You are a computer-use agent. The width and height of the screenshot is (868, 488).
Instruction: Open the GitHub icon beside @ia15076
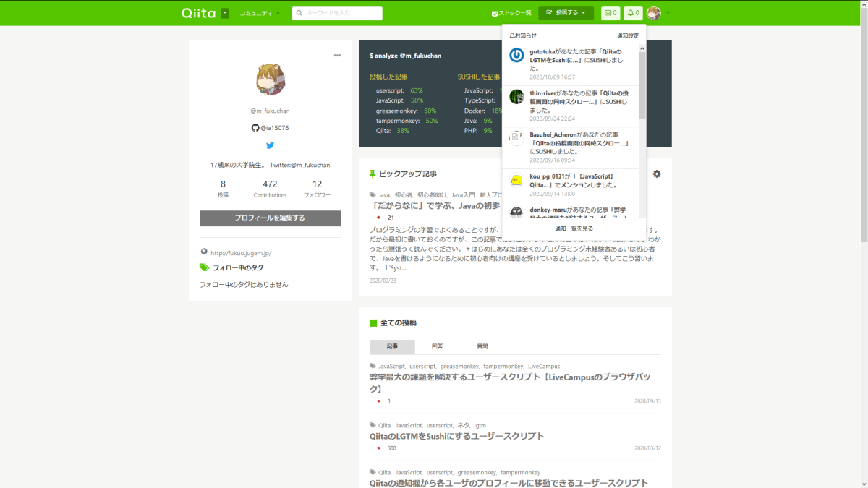pos(255,128)
